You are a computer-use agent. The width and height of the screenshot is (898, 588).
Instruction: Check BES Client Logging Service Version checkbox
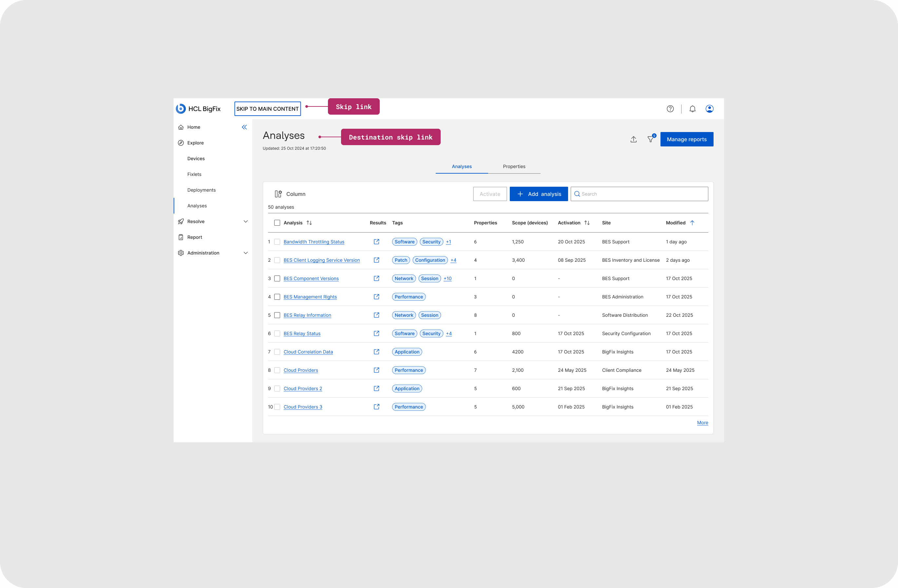(x=277, y=260)
